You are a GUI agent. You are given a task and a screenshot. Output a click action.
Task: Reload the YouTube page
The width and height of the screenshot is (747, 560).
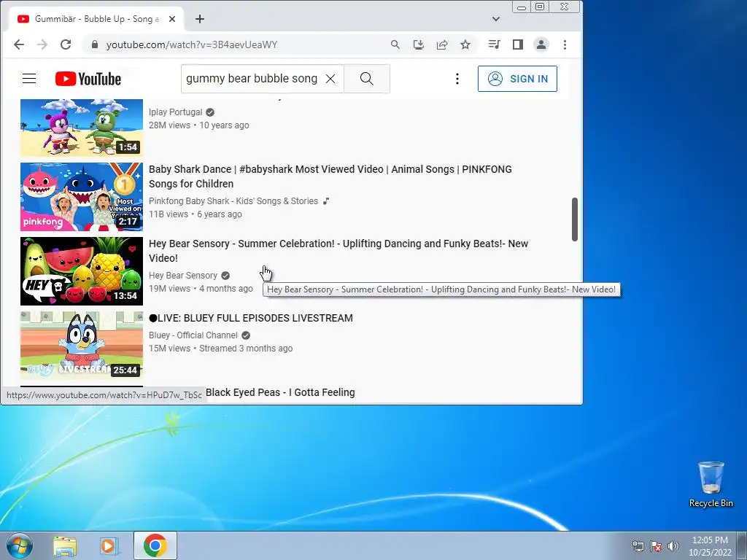pyautogui.click(x=66, y=44)
